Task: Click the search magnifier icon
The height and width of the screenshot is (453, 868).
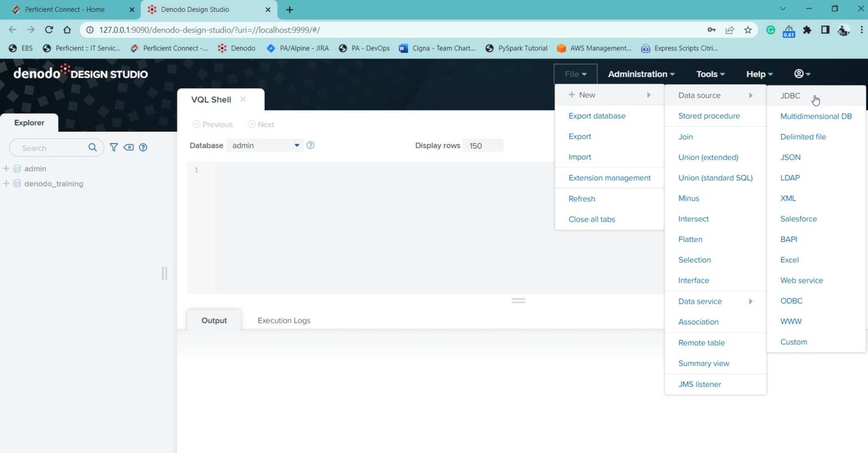Action: pyautogui.click(x=93, y=148)
